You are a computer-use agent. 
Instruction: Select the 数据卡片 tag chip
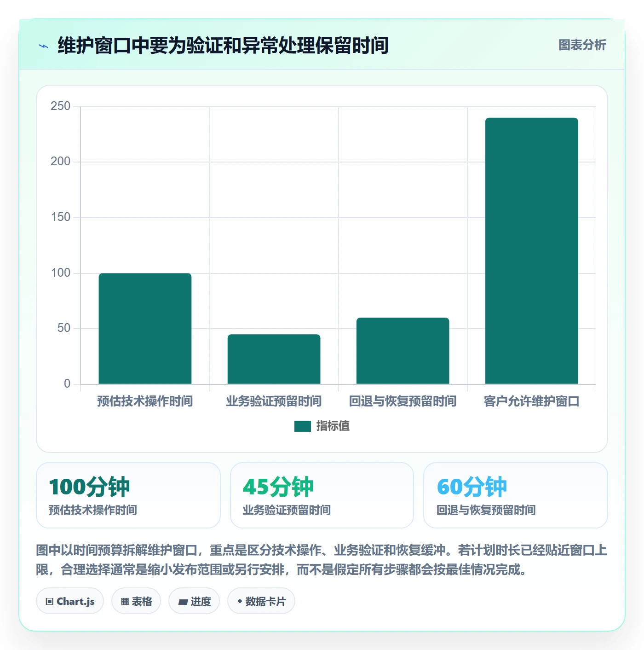click(261, 601)
